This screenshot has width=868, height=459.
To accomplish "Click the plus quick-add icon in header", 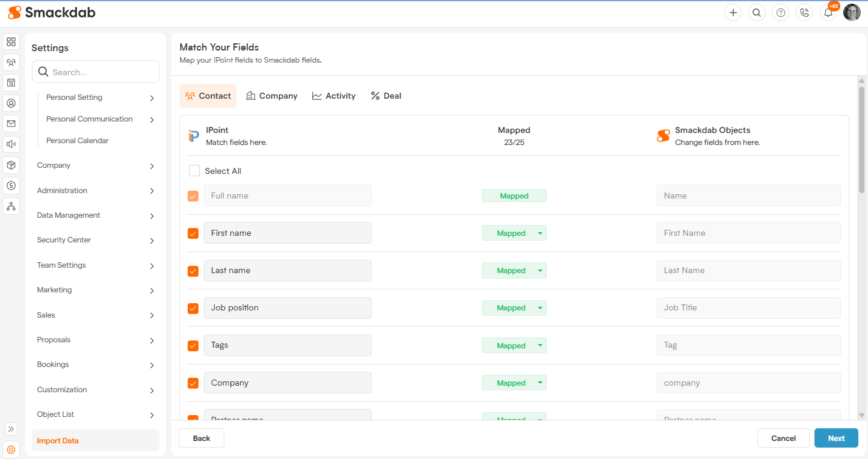I will point(733,13).
